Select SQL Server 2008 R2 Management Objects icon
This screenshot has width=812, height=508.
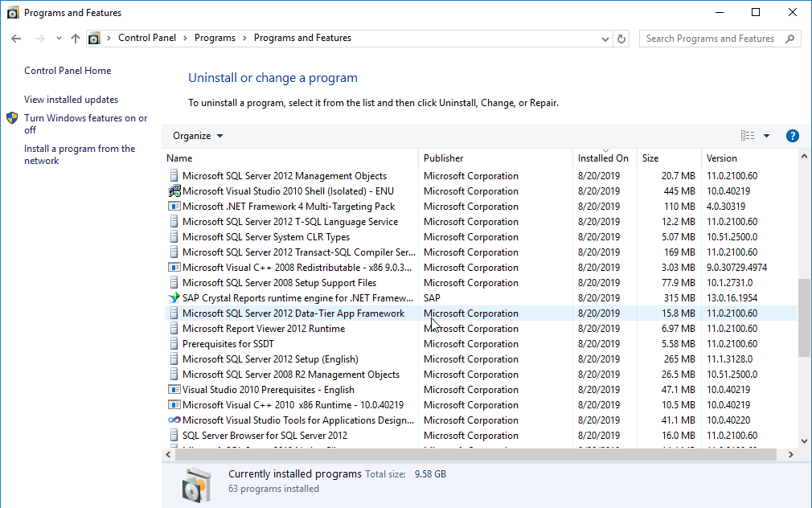pos(174,375)
